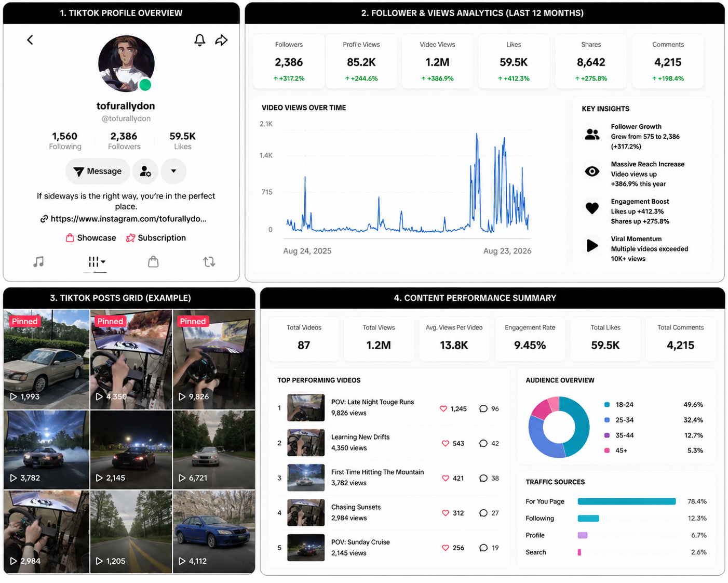
Task: Switch to the music note tab
Action: [38, 261]
